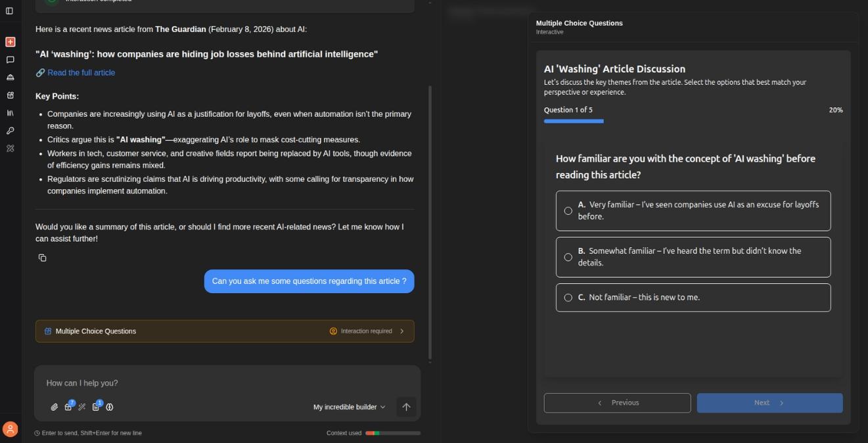Open the Multiple Choice Questions interaction card

click(x=225, y=331)
